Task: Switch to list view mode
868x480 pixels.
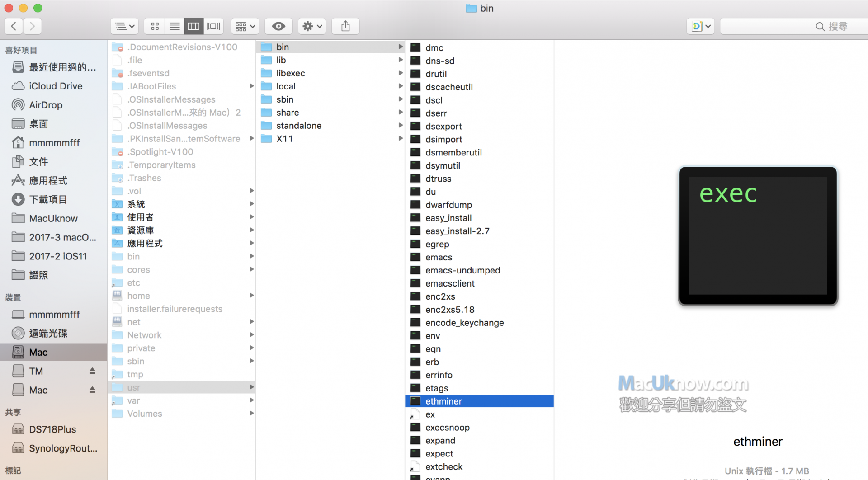Action: pos(174,26)
